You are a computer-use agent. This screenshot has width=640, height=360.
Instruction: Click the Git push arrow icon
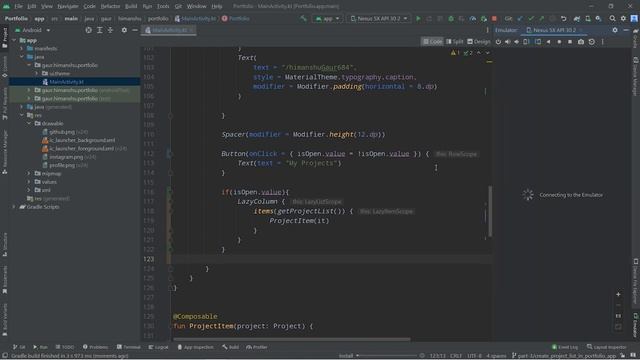click(542, 18)
